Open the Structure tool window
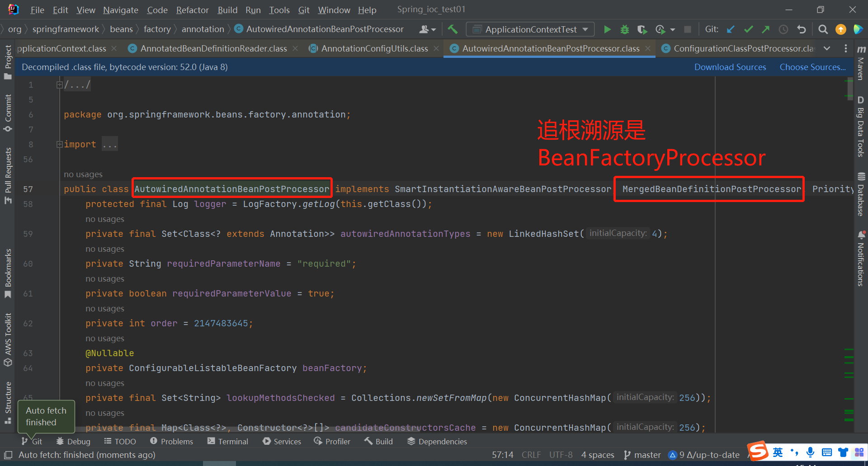This screenshot has height=466, width=868. pyautogui.click(x=8, y=402)
